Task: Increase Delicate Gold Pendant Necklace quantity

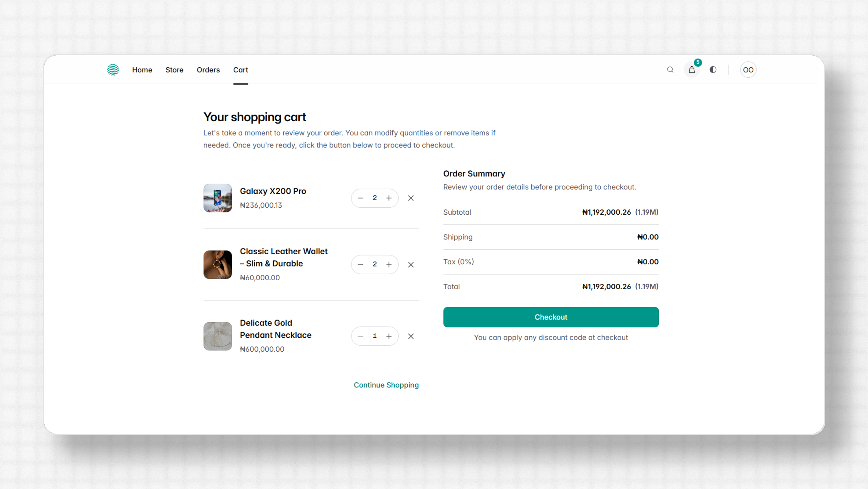Action: coord(389,336)
